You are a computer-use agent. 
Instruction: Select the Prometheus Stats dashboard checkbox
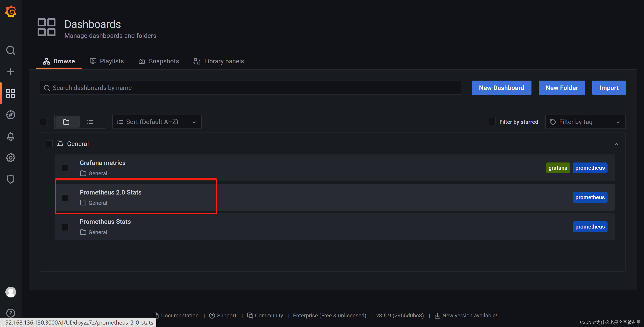point(65,227)
